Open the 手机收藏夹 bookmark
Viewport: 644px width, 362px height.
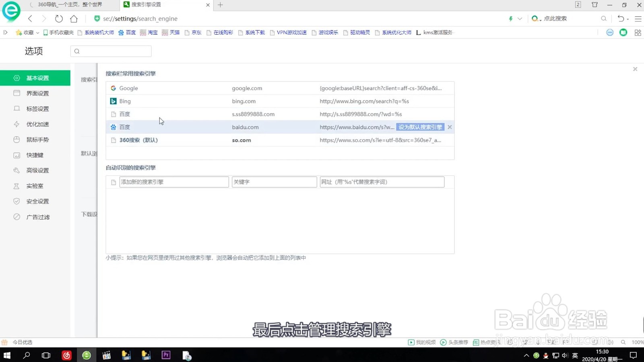pyautogui.click(x=58, y=33)
